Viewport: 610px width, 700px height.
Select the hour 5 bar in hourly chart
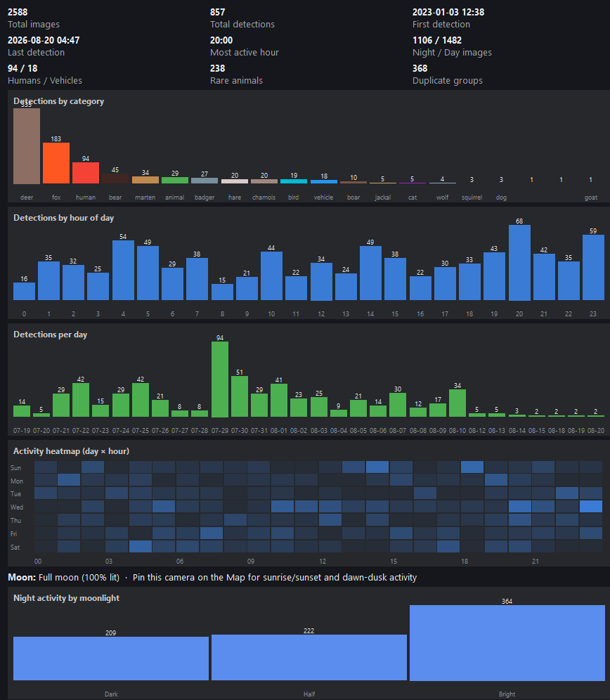point(148,273)
